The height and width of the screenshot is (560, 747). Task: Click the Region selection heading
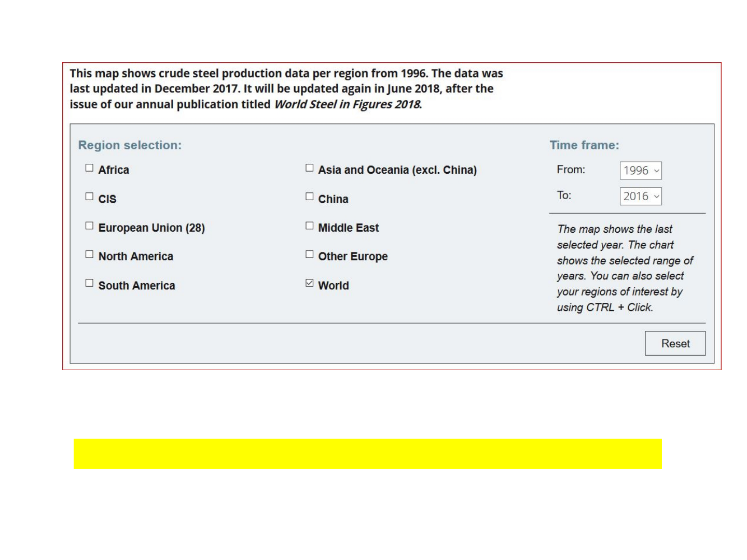coord(130,145)
